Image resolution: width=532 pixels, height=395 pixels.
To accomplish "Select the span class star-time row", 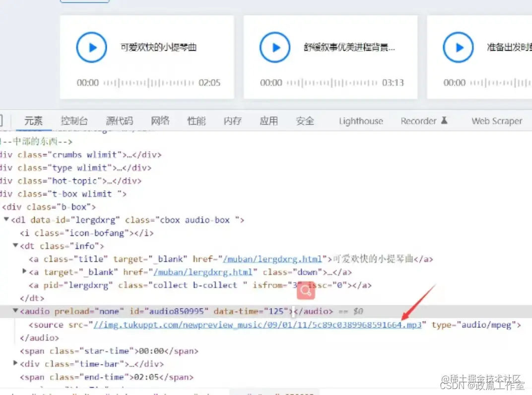I will tap(109, 351).
